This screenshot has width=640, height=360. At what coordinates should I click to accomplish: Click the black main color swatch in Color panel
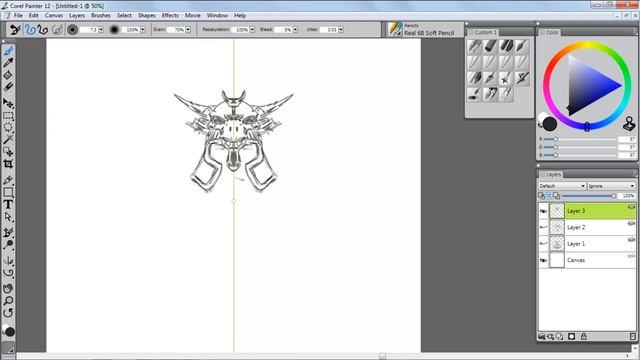[550, 124]
